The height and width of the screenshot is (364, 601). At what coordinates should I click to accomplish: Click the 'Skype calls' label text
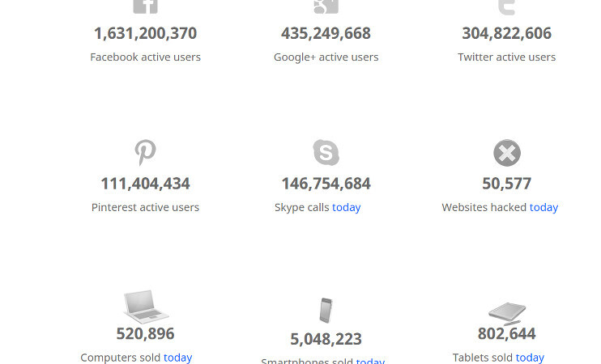[x=301, y=207]
